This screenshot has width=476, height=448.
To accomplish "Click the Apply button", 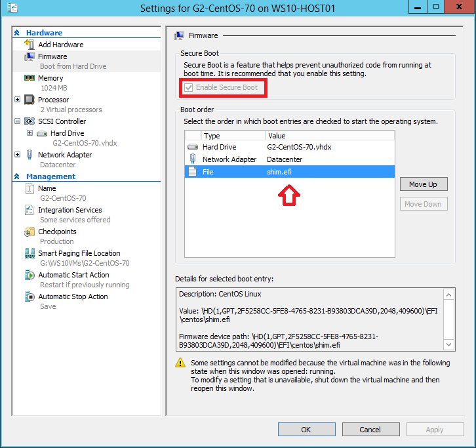I will click(x=435, y=430).
